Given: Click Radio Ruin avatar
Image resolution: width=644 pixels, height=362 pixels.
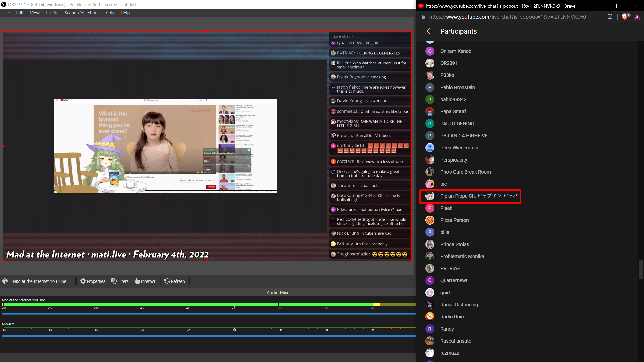Looking at the screenshot, I should coord(430,317).
